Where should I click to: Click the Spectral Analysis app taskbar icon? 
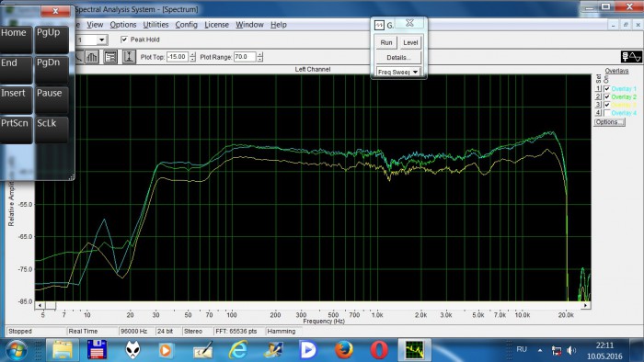click(414, 351)
